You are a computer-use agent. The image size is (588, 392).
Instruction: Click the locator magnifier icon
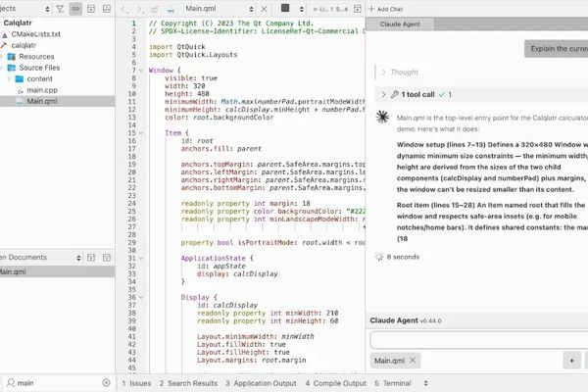click(x=11, y=382)
